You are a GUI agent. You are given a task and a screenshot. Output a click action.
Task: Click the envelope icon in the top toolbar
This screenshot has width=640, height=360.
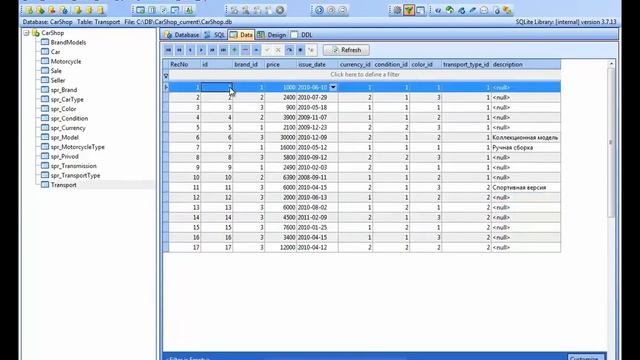[484, 10]
